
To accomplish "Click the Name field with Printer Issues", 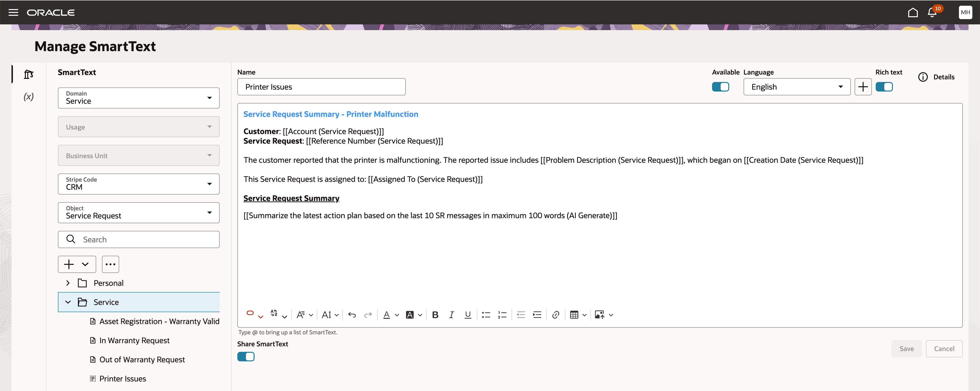I will [x=321, y=87].
